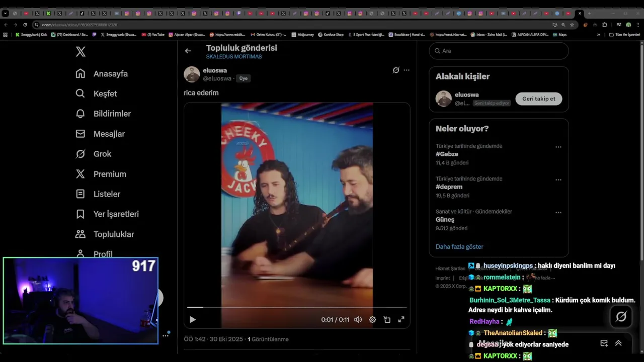Click the Ara search field
Screen dimensions: 644x362
(499, 51)
